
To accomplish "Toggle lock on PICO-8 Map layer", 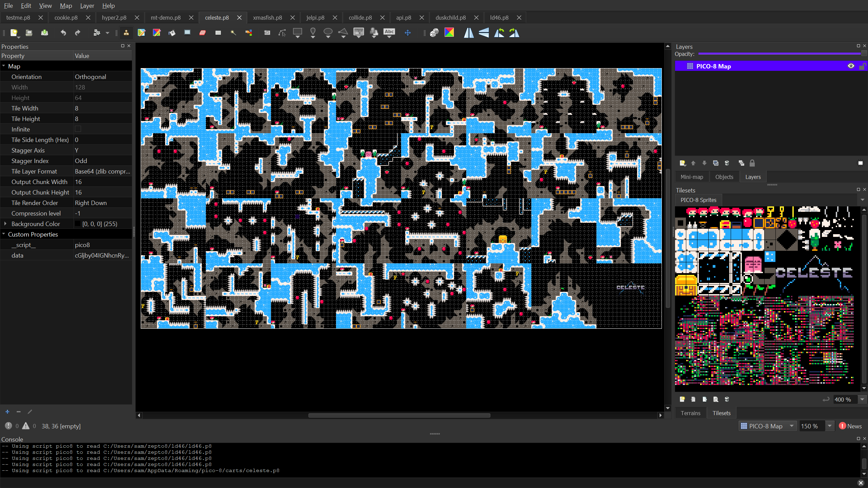I will (x=862, y=66).
